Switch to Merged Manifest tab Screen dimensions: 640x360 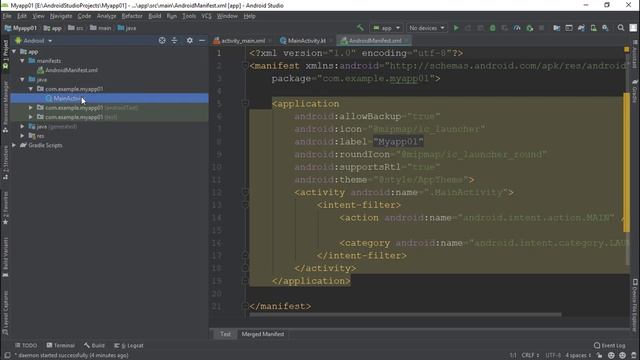click(x=263, y=334)
